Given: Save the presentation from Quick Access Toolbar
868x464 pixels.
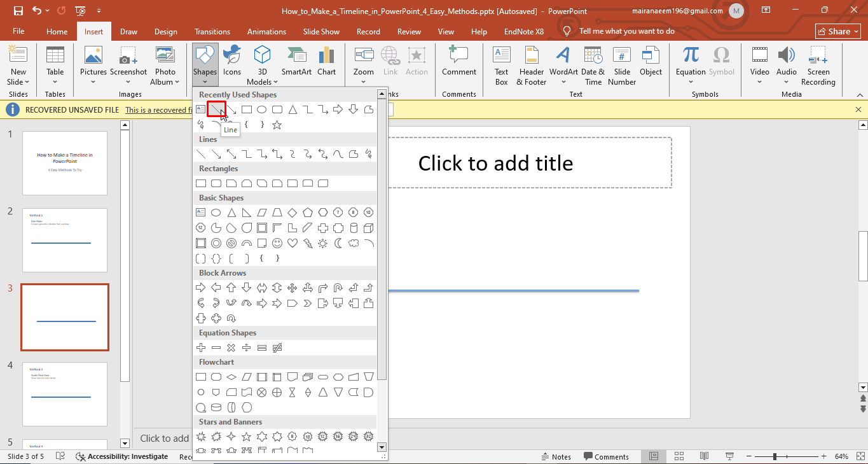Looking at the screenshot, I should (x=18, y=11).
